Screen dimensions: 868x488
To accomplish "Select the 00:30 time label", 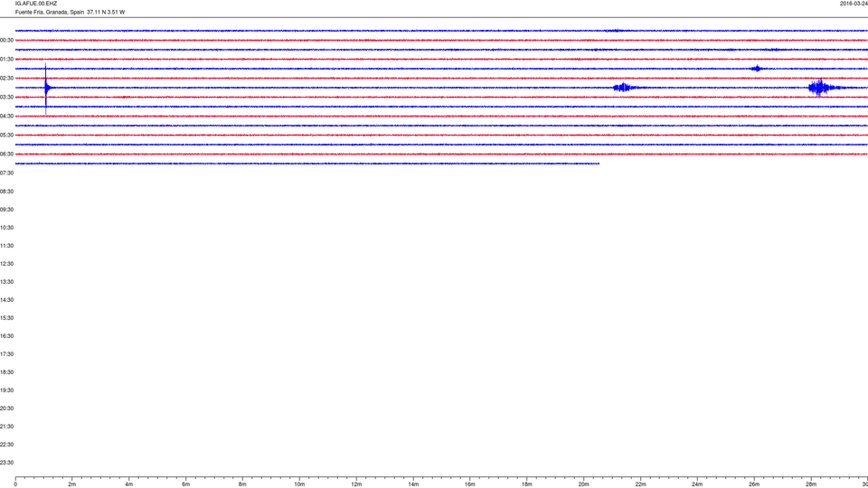I will (6, 41).
